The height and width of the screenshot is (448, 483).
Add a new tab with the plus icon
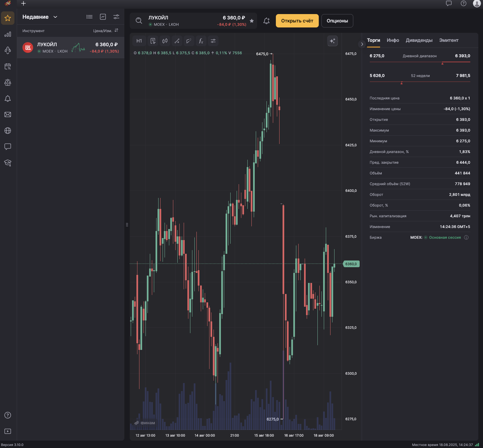23,3
